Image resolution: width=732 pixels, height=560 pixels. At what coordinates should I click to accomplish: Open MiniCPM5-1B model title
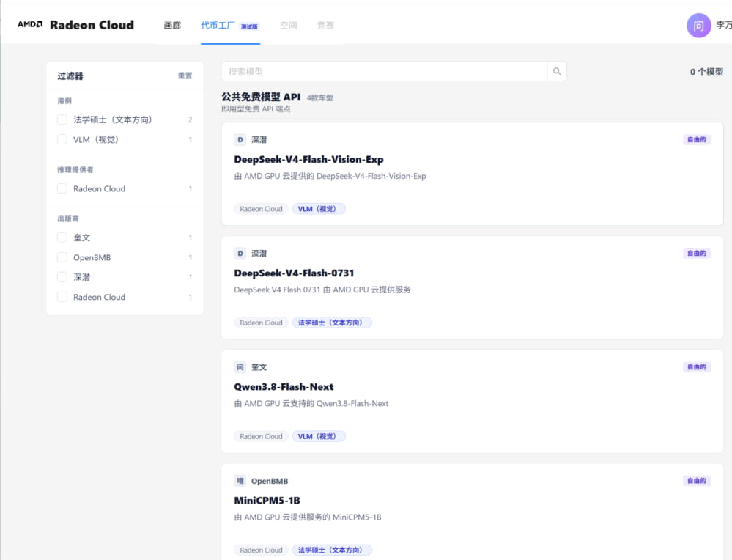pos(267,500)
